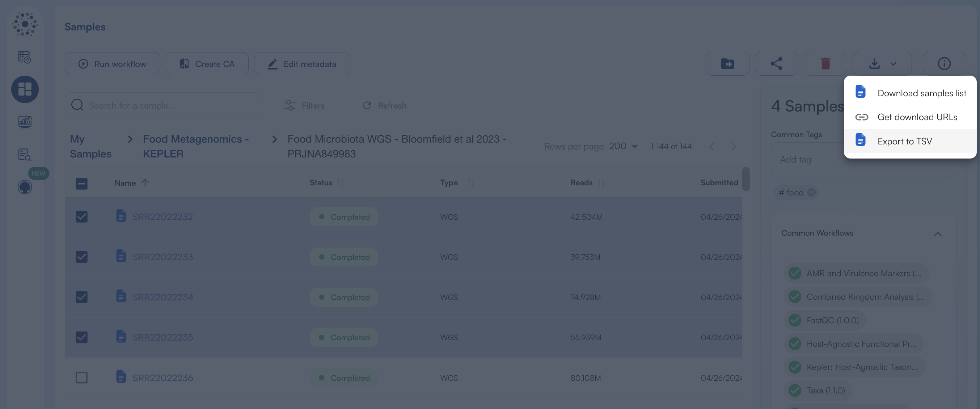The width and height of the screenshot is (980, 409).
Task: Share the selected samples
Action: 777,64
